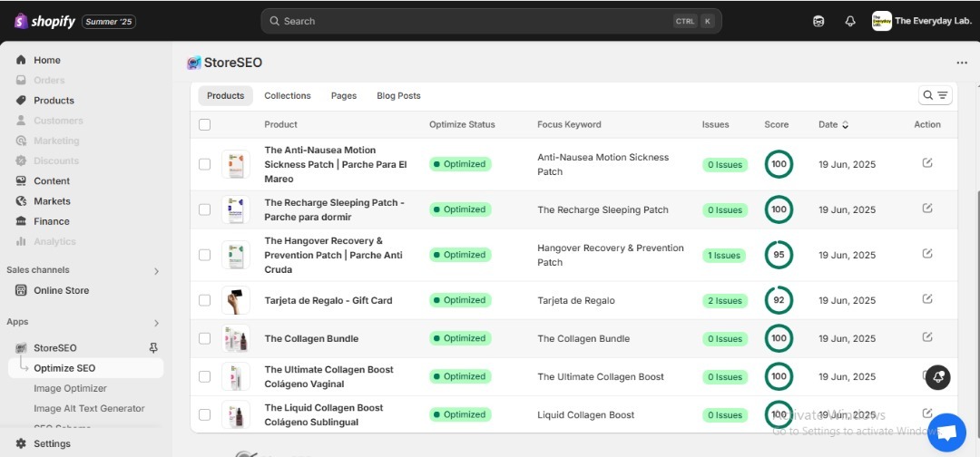Click the edit icon for Anti-Nausea Patch row
The width and height of the screenshot is (980, 457).
926,163
